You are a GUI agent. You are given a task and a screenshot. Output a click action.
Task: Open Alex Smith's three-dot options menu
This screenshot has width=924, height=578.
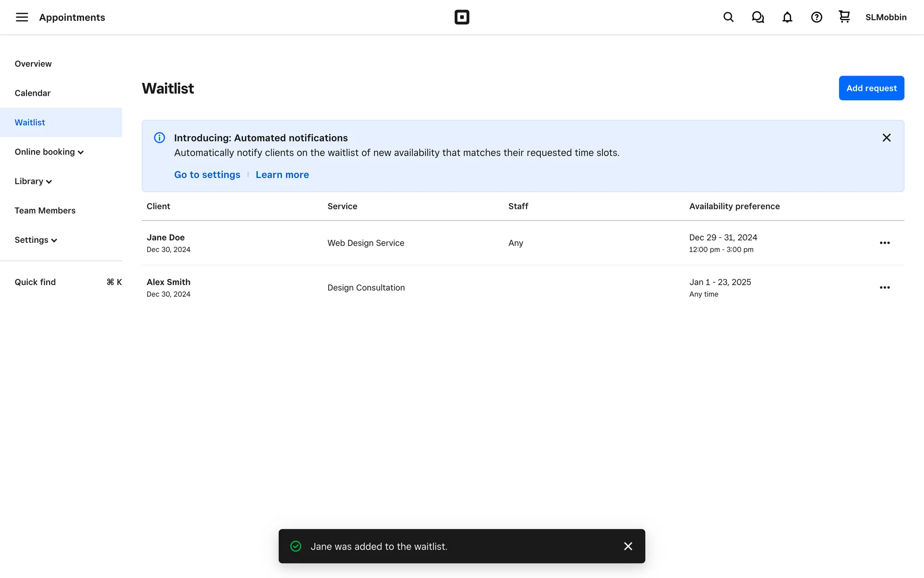coord(885,288)
